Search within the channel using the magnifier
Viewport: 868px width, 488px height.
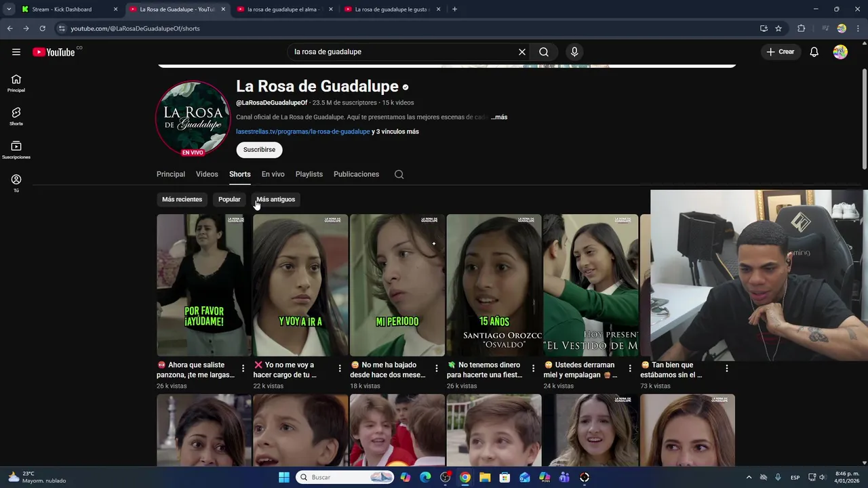click(x=399, y=174)
